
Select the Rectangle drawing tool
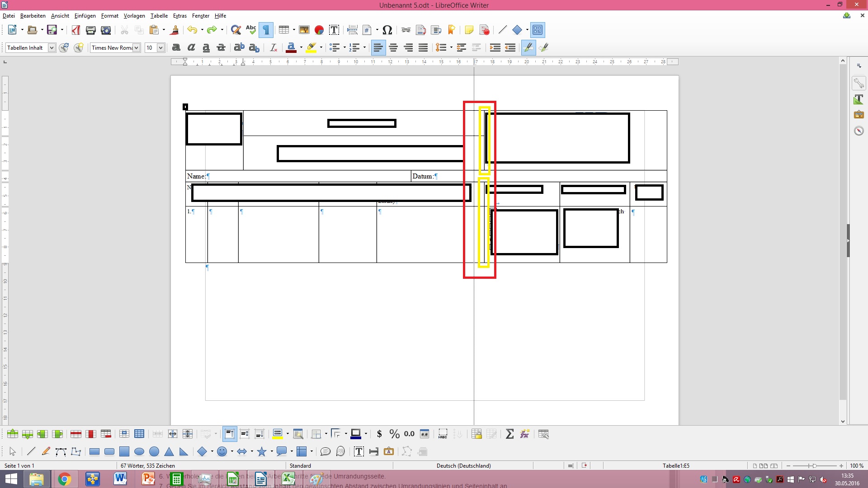pos(94,451)
